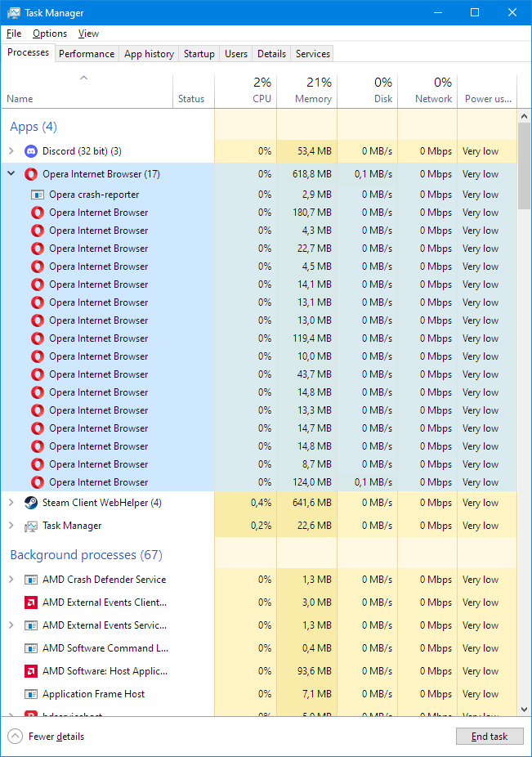Click the AMD Crash Defender Service icon

coord(31,580)
